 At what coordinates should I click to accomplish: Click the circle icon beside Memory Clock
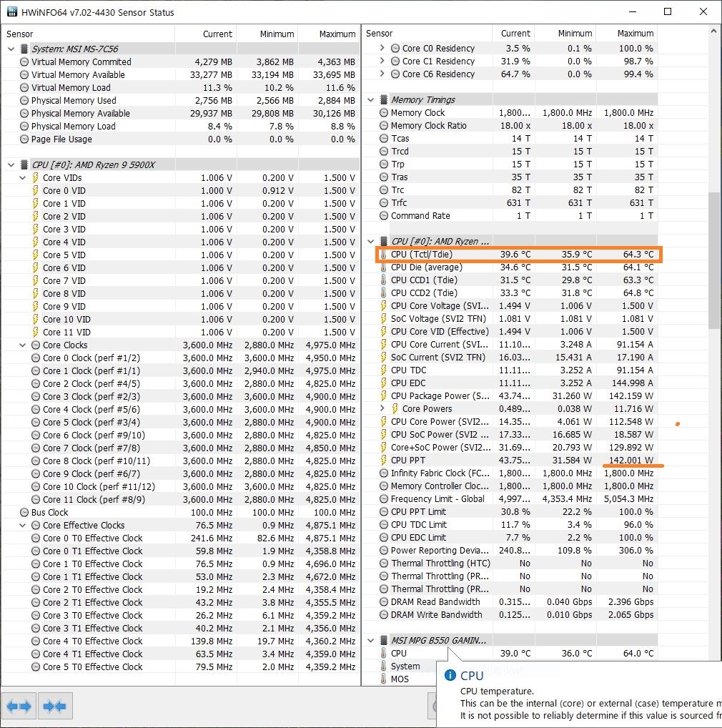pyautogui.click(x=384, y=112)
